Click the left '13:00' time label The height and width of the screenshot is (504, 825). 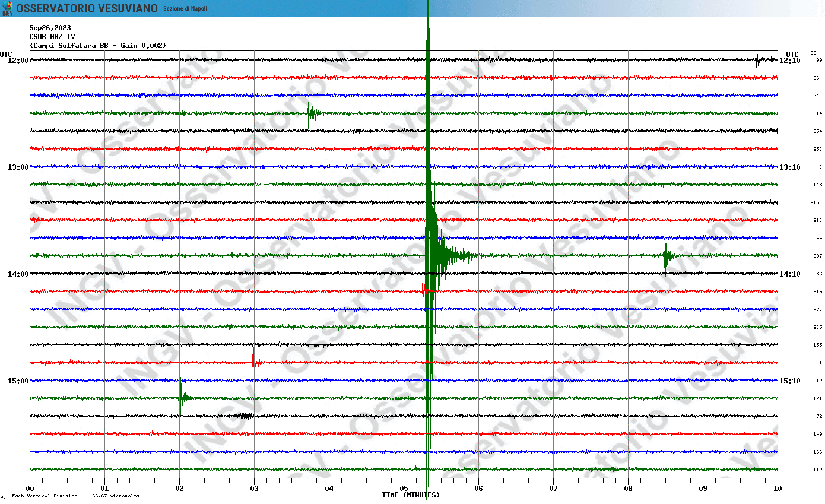click(x=18, y=167)
